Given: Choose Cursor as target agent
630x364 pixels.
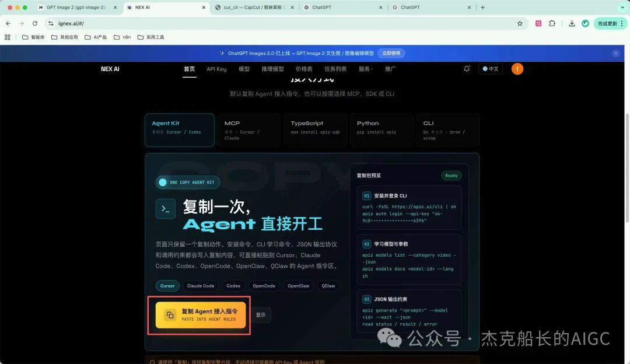Looking at the screenshot, I should (x=167, y=286).
